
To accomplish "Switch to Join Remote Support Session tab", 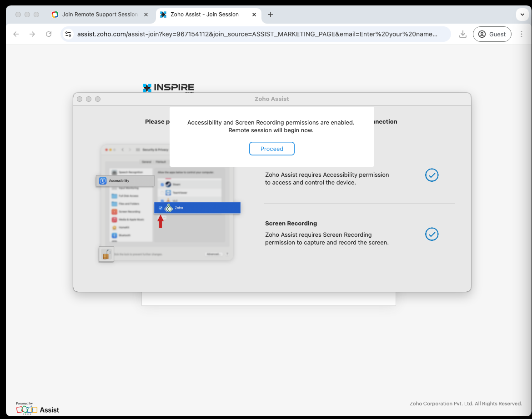I will coord(100,15).
